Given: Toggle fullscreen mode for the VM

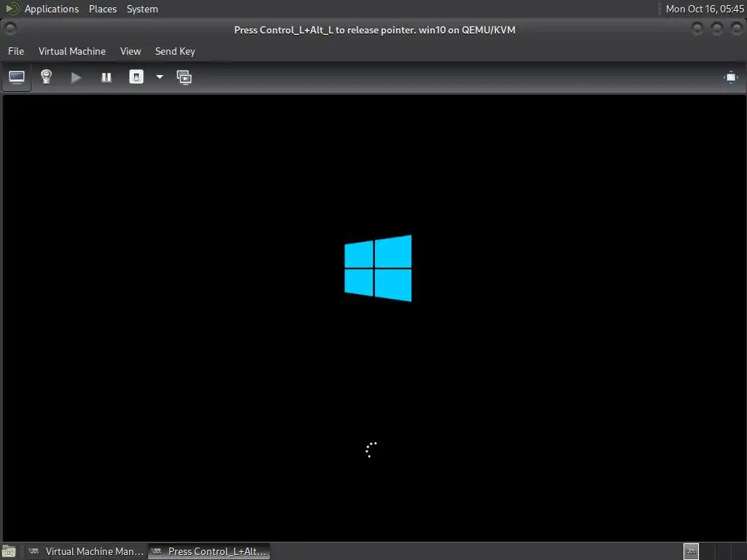Looking at the screenshot, I should coord(730,77).
